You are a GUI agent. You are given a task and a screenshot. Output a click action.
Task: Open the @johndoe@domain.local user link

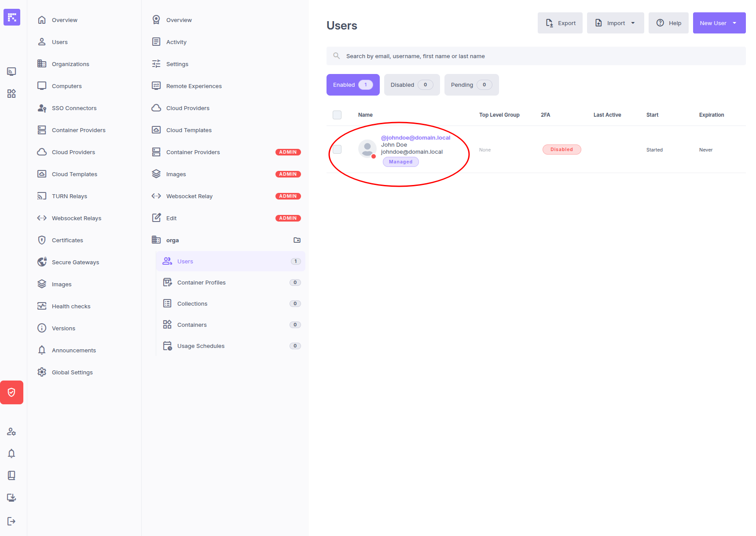(415, 137)
